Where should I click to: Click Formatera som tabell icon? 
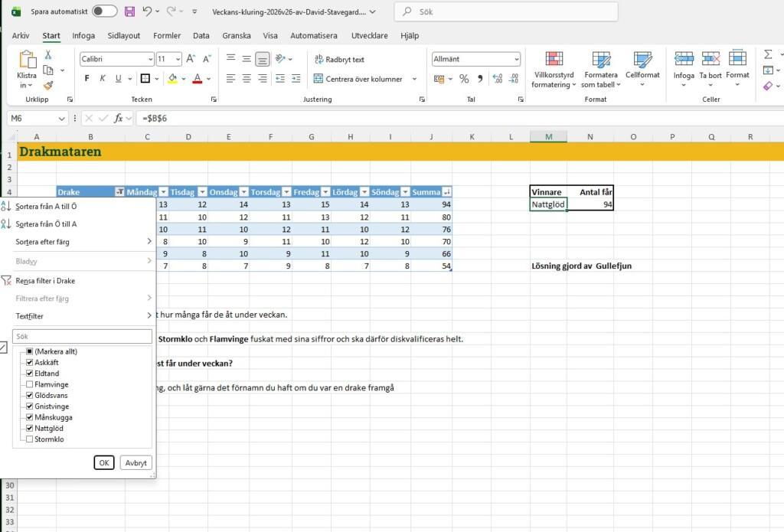(601, 59)
